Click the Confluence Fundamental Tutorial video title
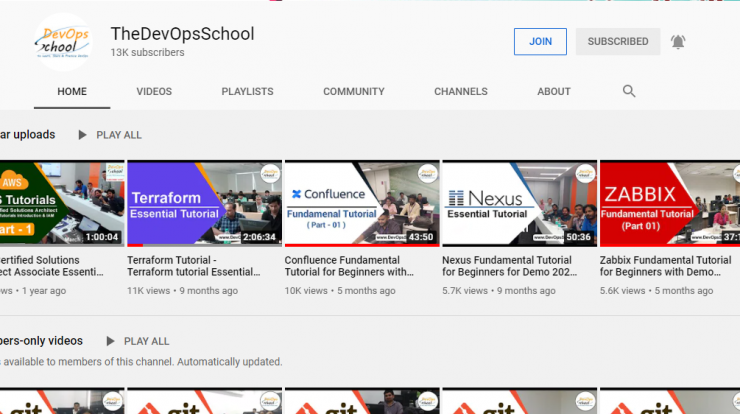 click(349, 266)
